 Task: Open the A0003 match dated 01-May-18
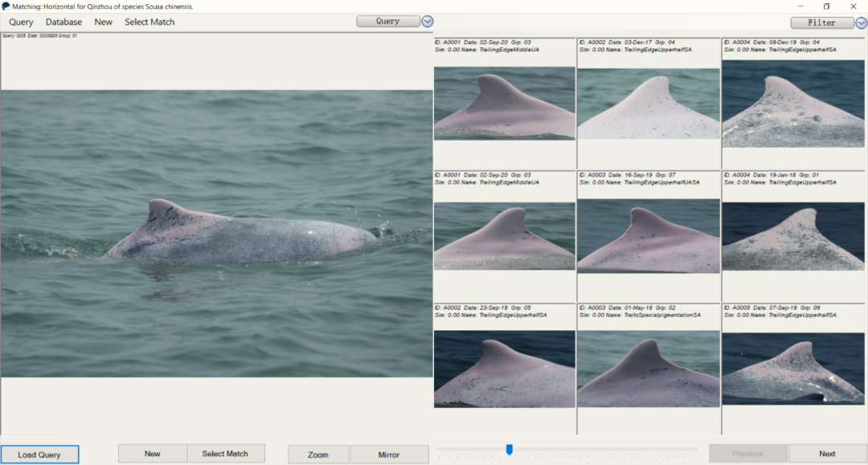pos(649,369)
